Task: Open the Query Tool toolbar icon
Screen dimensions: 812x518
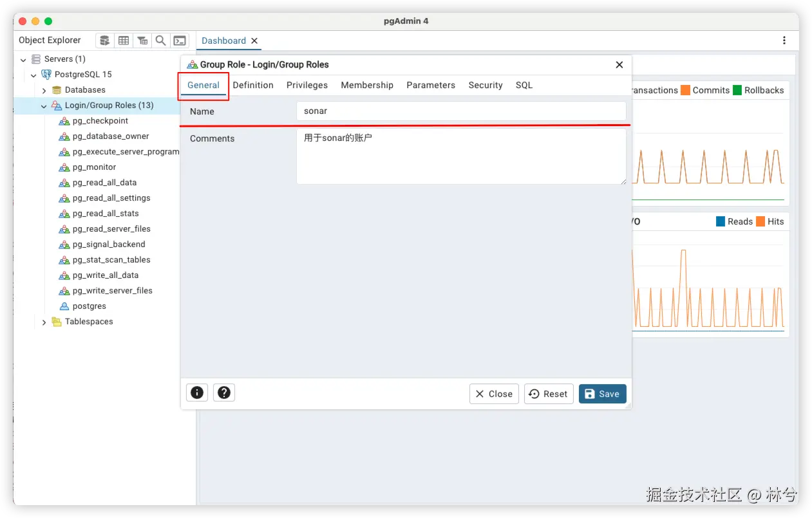Action: [x=105, y=41]
